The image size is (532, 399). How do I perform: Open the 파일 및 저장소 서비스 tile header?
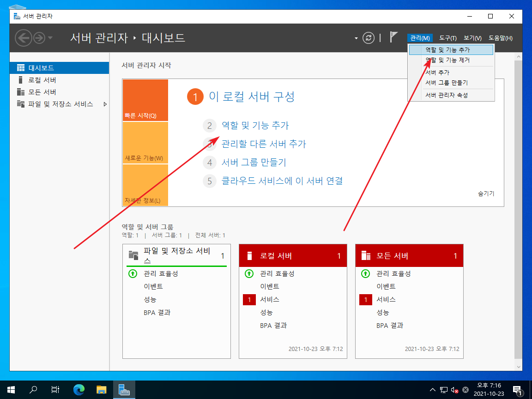click(x=176, y=255)
